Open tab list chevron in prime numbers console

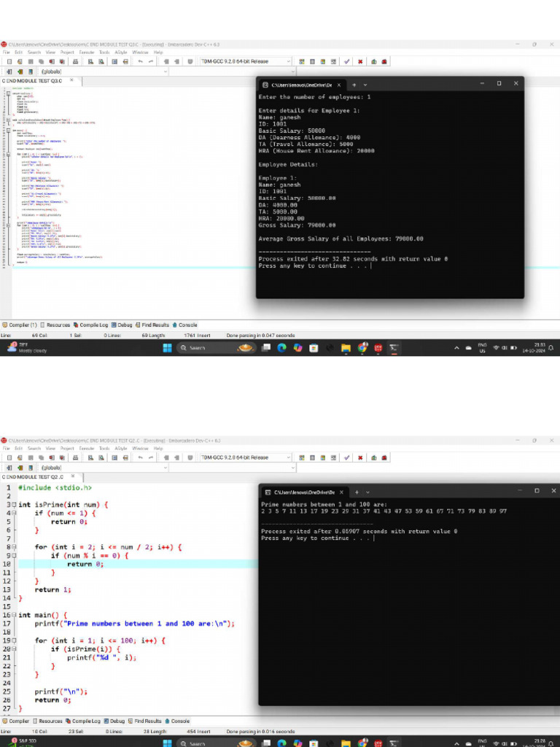click(x=367, y=492)
